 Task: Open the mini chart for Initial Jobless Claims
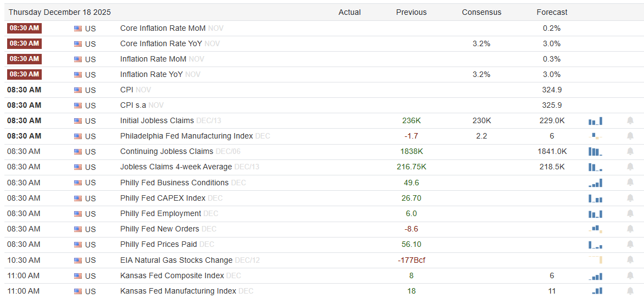click(x=595, y=121)
